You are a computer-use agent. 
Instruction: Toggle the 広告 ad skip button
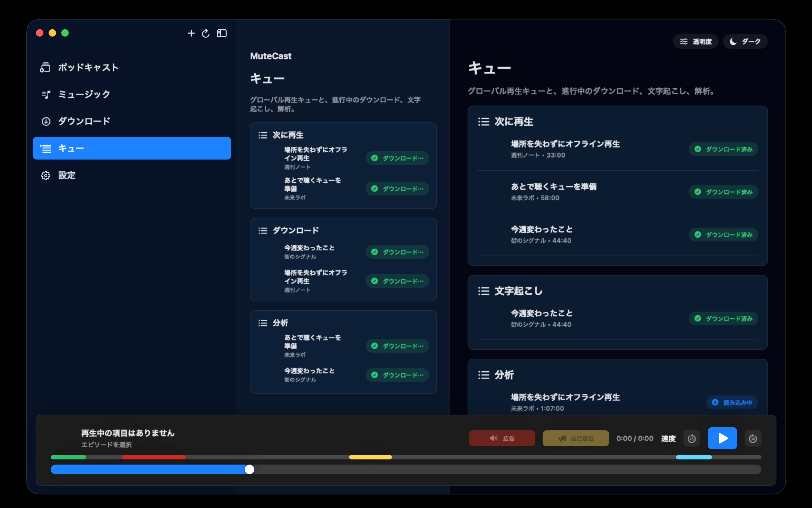tap(502, 439)
